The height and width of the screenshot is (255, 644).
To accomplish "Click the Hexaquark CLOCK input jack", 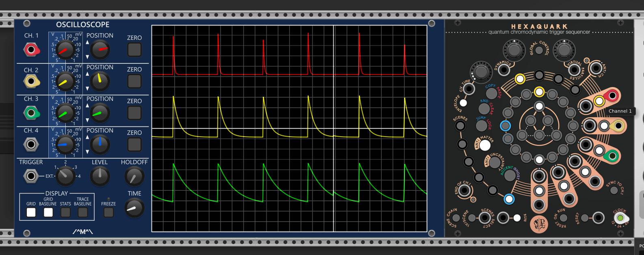I will 620,218.
